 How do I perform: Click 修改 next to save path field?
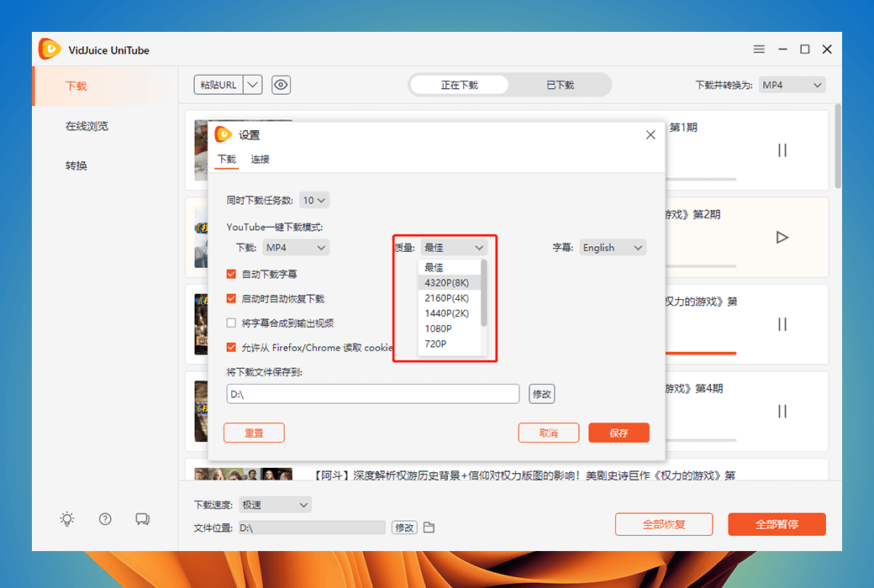coord(541,394)
